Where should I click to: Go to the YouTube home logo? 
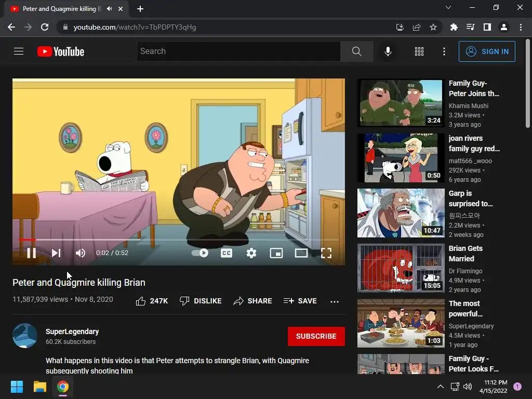click(x=61, y=51)
